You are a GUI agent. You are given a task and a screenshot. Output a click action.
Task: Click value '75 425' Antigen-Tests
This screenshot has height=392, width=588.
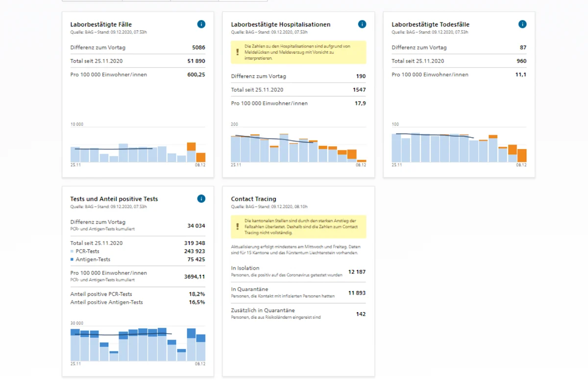196,259
